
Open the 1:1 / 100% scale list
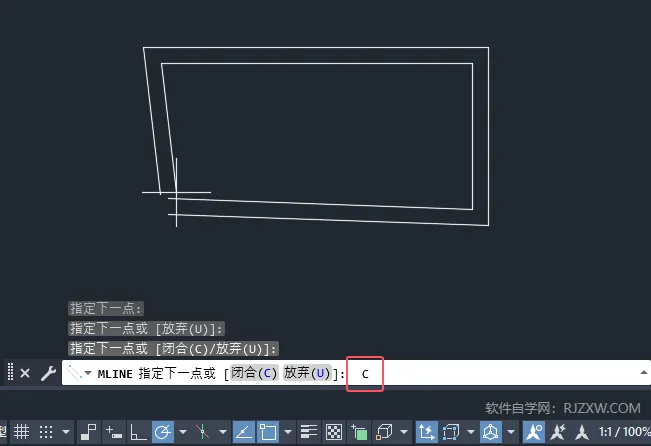click(624, 432)
